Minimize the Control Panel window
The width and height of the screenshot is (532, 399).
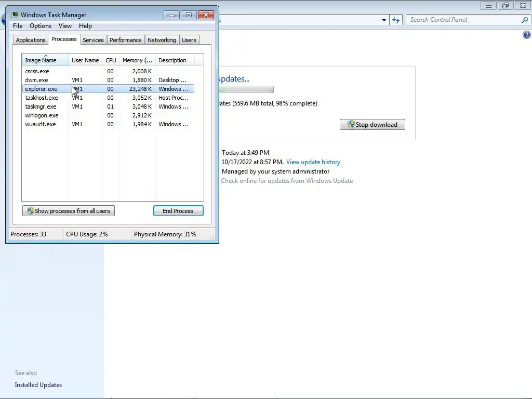coord(488,6)
